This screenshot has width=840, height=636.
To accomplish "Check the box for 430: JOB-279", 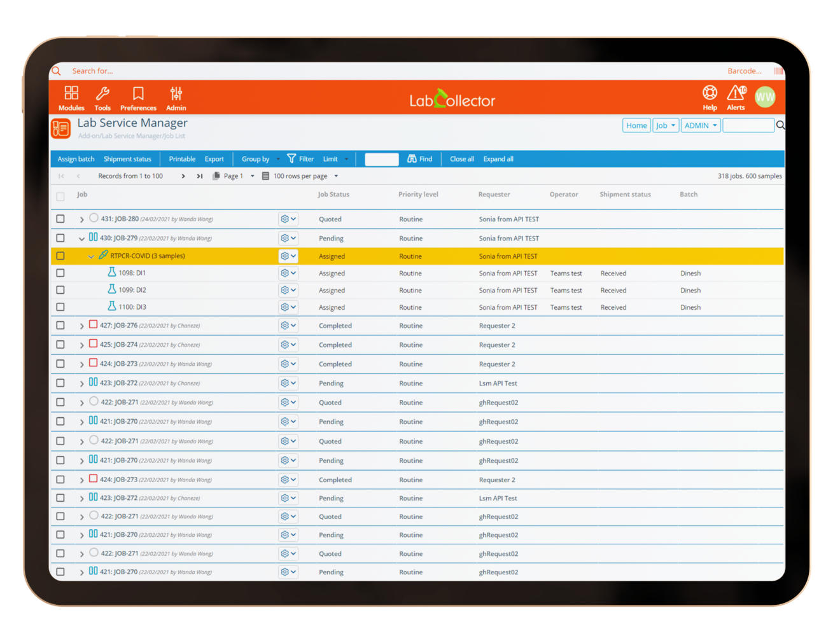I will click(60, 238).
